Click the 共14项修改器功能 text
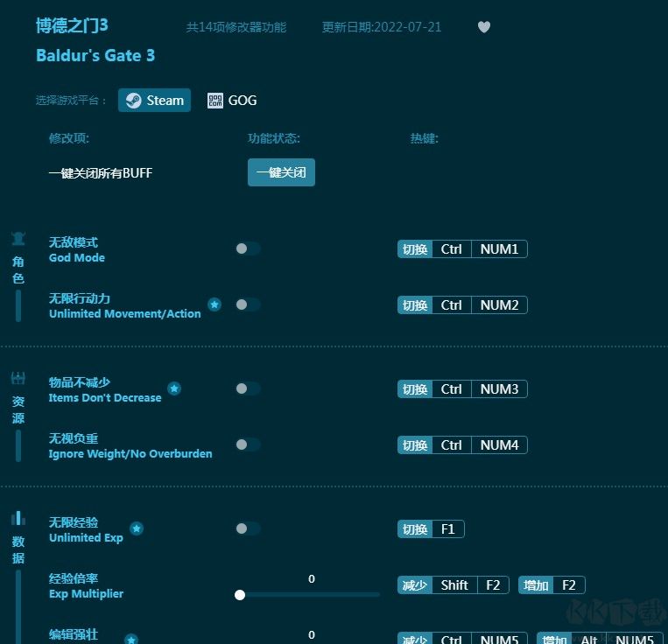 pos(236,27)
